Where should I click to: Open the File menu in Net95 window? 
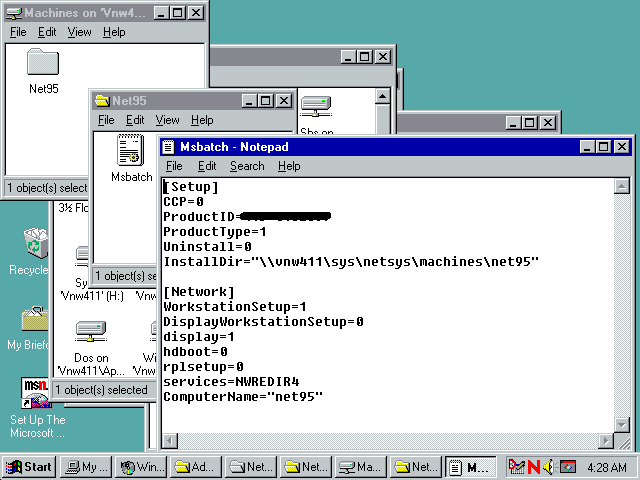(106, 120)
